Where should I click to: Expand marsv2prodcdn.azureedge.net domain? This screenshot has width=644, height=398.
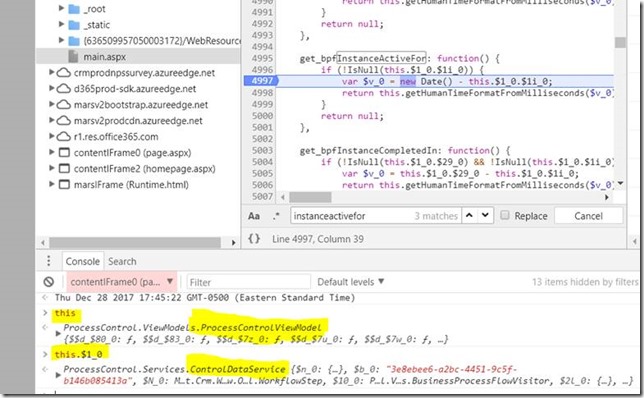pos(51,120)
